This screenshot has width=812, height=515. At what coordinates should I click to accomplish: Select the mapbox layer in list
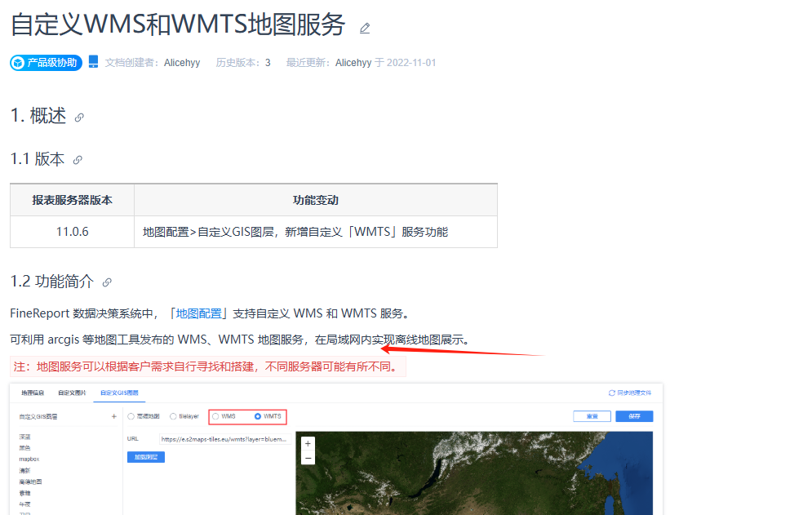pos(29,459)
